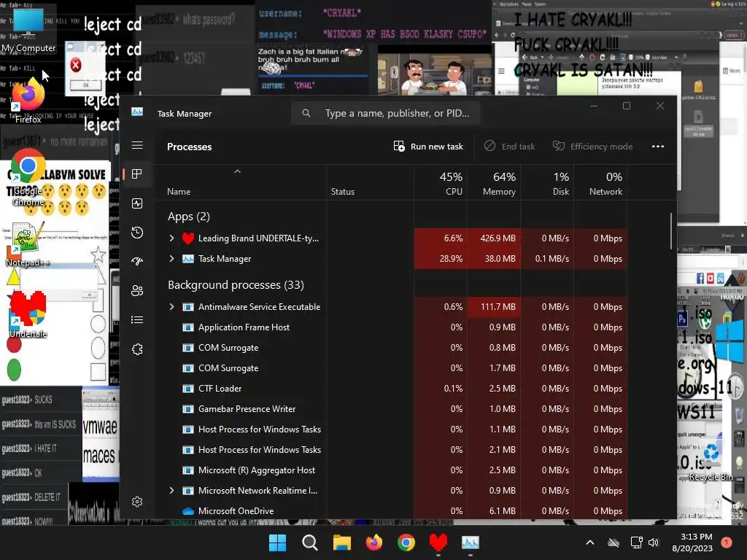Open File Explorer from the taskbar
The width and height of the screenshot is (747, 560).
point(342,542)
